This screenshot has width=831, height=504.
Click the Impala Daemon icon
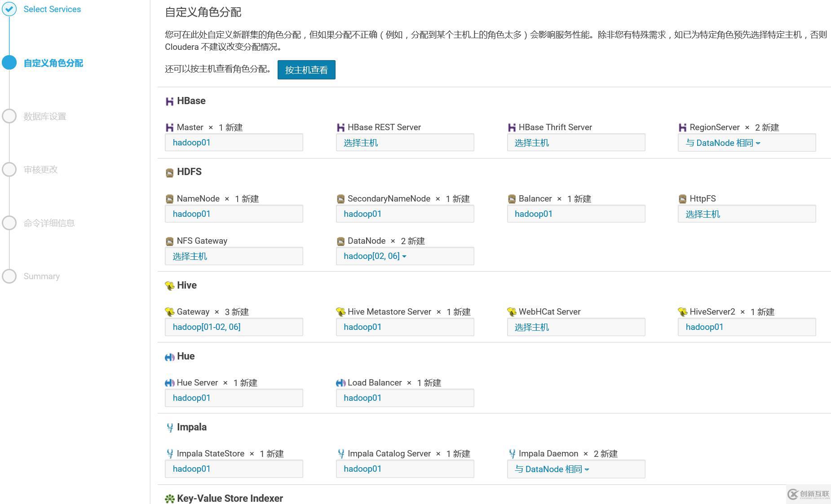point(512,454)
